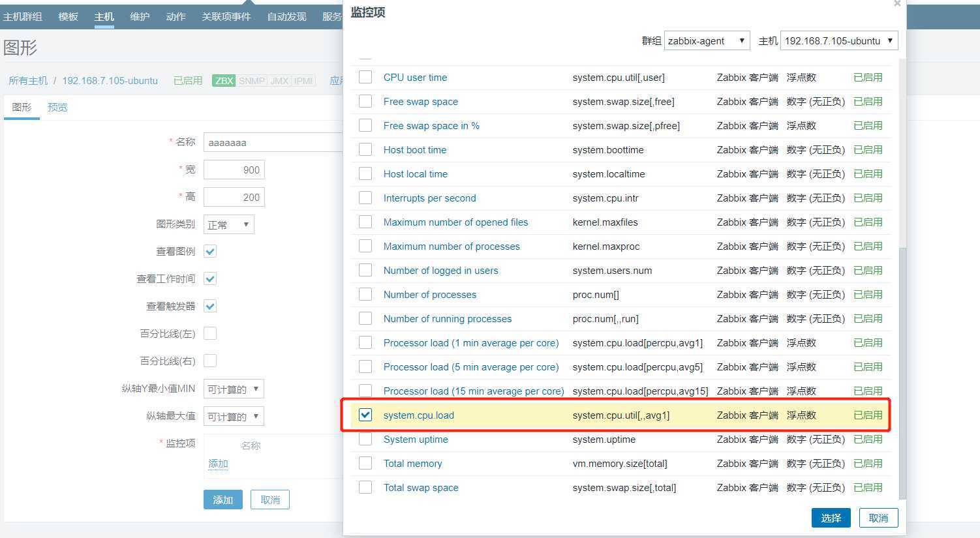The height and width of the screenshot is (538, 980).
Task: Open the 维护 menu item
Action: pos(140,16)
